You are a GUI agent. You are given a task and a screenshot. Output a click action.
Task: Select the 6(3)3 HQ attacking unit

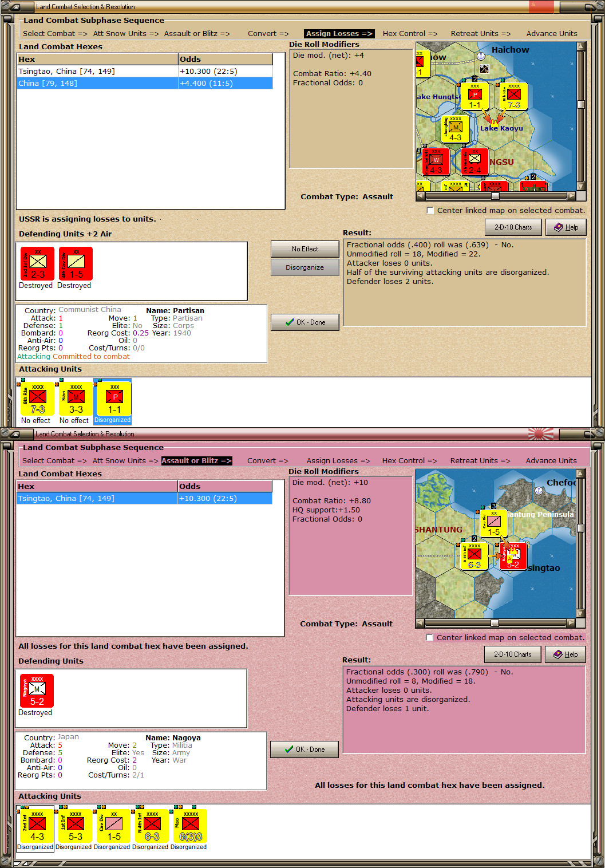point(191,826)
